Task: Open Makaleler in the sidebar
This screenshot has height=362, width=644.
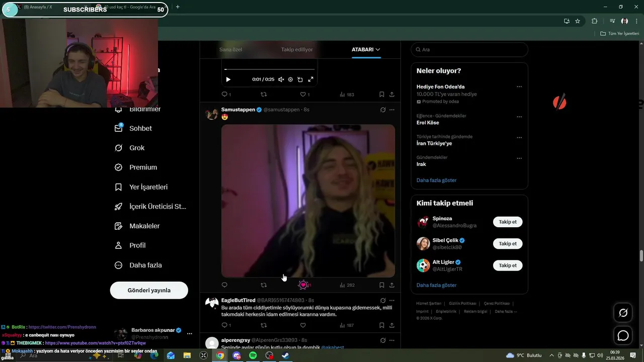Action: [137, 226]
